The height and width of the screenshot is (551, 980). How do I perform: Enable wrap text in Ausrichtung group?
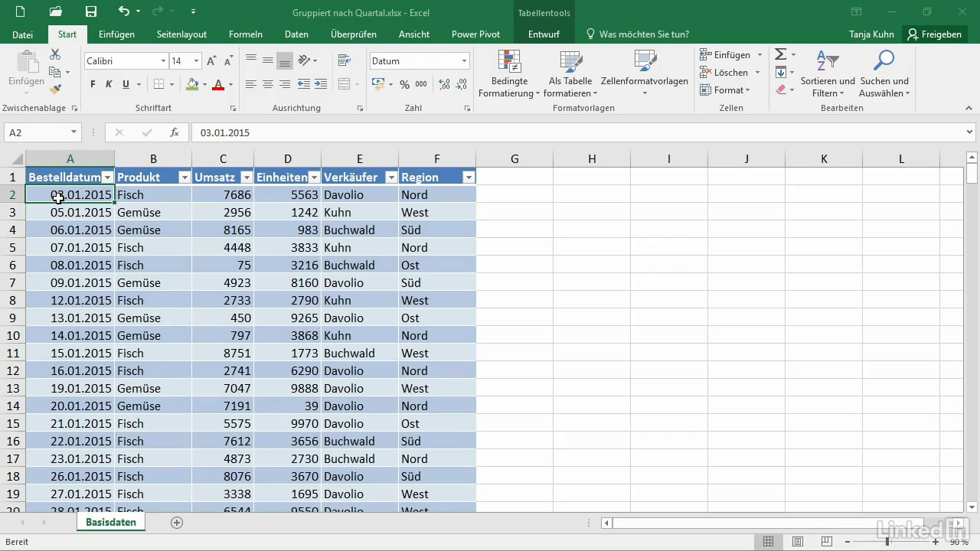pos(344,60)
